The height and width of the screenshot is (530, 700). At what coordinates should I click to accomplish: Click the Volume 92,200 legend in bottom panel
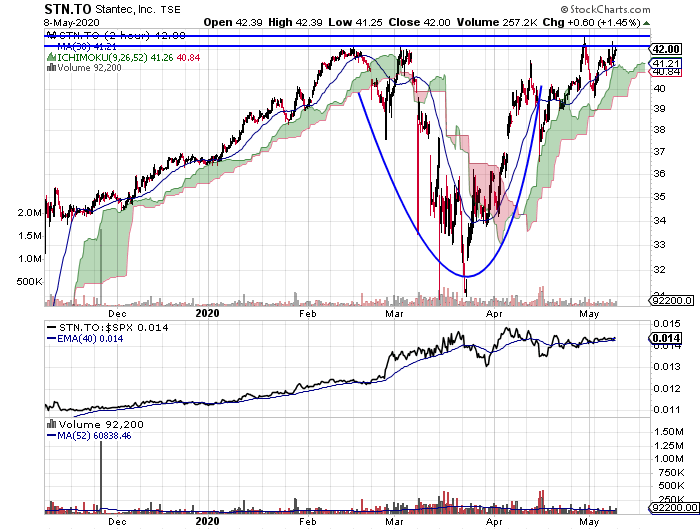100,425
